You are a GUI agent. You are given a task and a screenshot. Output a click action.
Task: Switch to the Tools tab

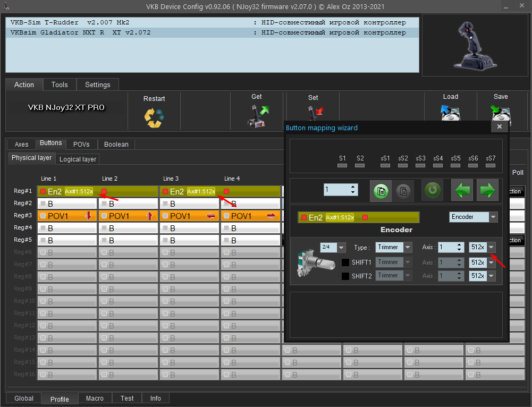click(60, 84)
